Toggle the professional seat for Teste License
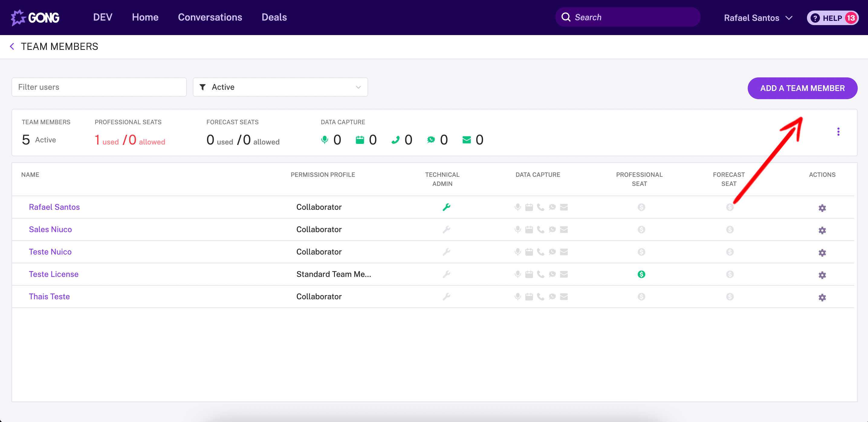Screen dimensions: 868x422 click(641, 274)
